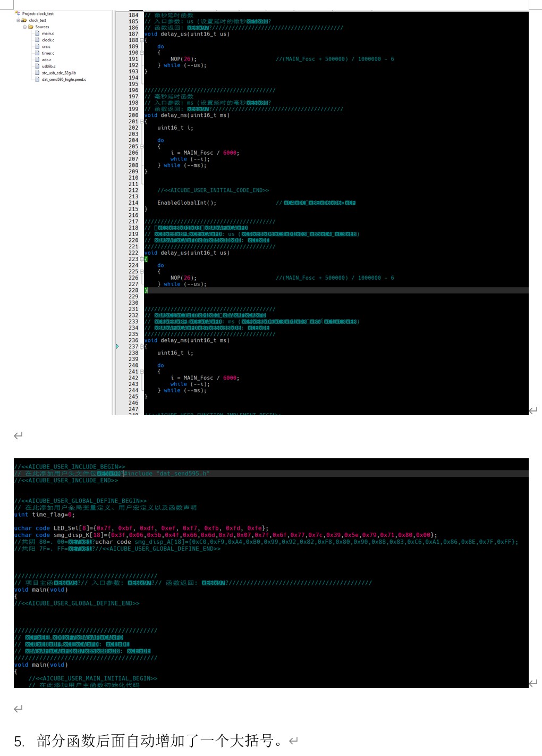
Task: Click the highlighted closing brace on line 228
Action: point(146,290)
